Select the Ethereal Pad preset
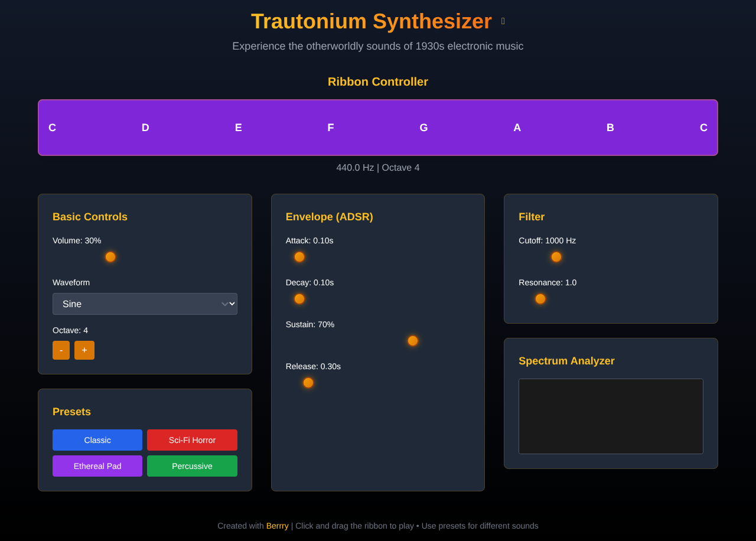756x541 pixels. [97, 465]
